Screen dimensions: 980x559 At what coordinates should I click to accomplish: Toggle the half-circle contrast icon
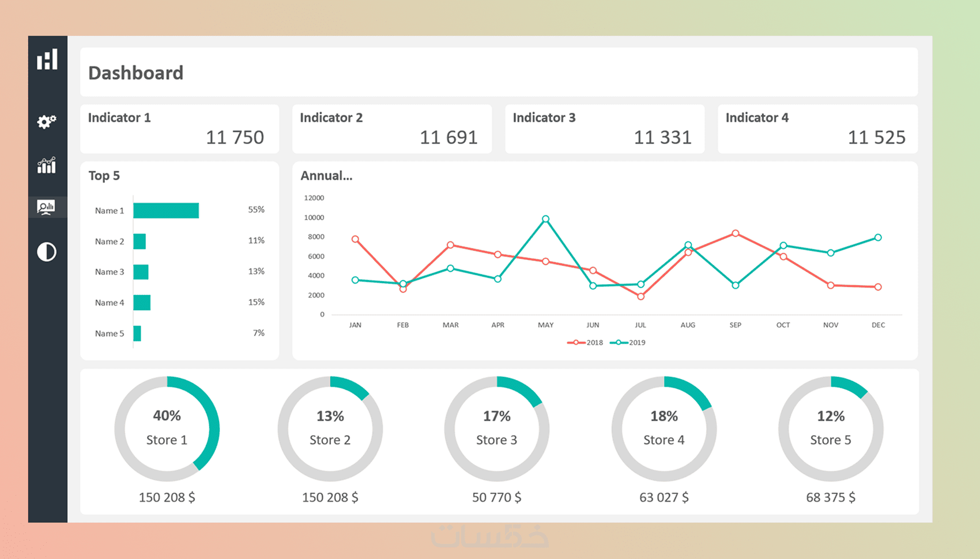[47, 252]
